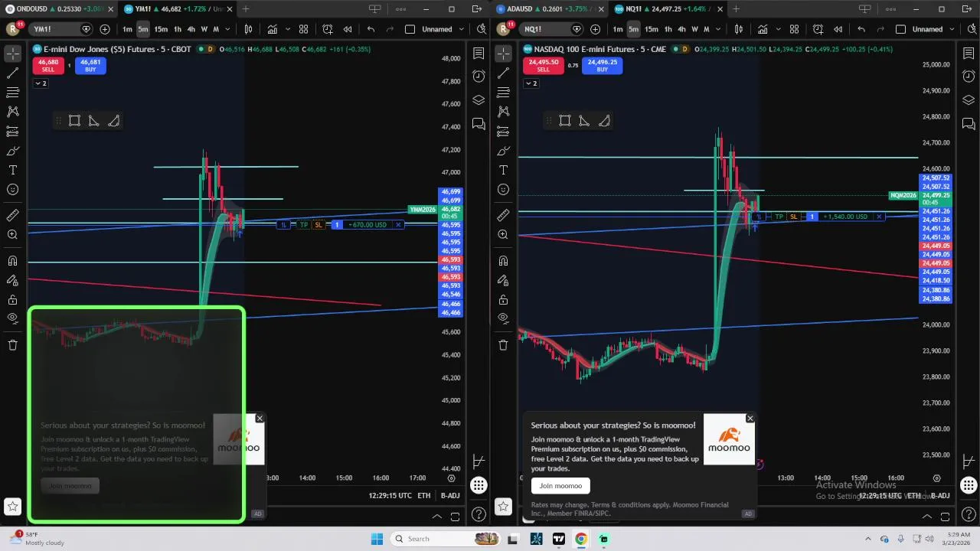Click the rectangle shape in YM1! floating toolbar
The height and width of the screenshot is (551, 980).
click(74, 121)
